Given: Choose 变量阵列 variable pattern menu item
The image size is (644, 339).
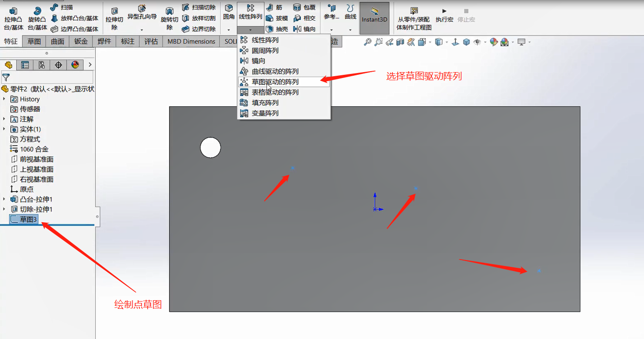Looking at the screenshot, I should click(284, 113).
